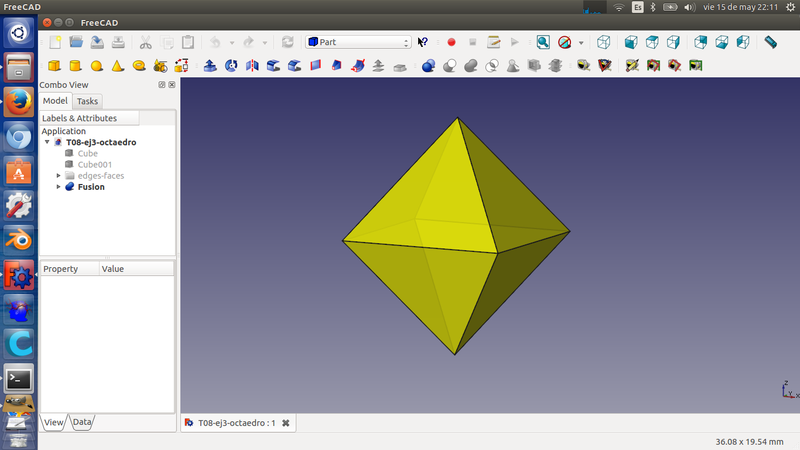Create a Torus primitive

[138, 66]
